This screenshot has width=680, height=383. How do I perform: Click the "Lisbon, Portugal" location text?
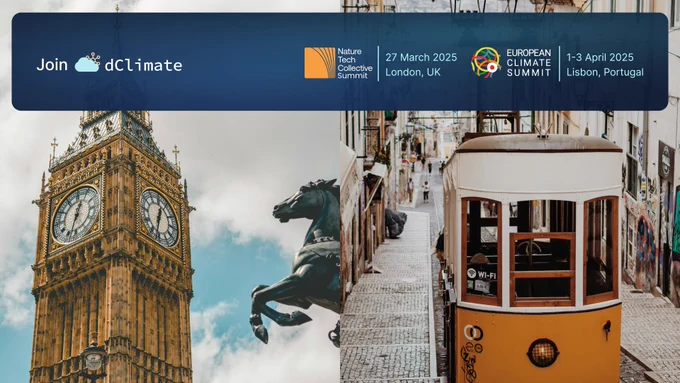click(605, 72)
